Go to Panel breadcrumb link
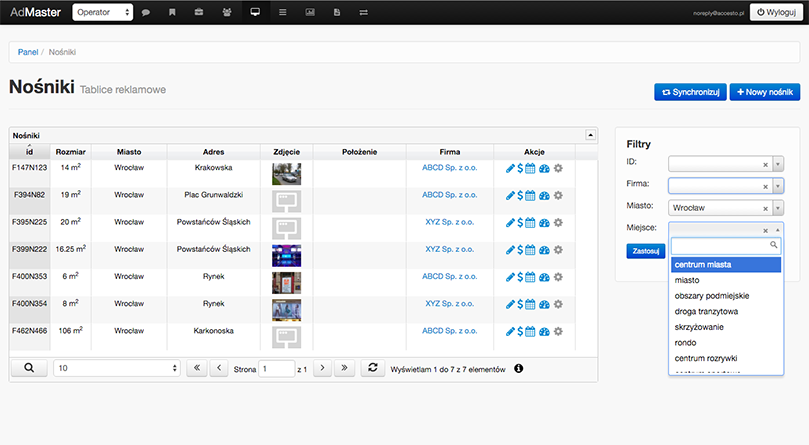This screenshot has height=445, width=809. tap(28, 52)
